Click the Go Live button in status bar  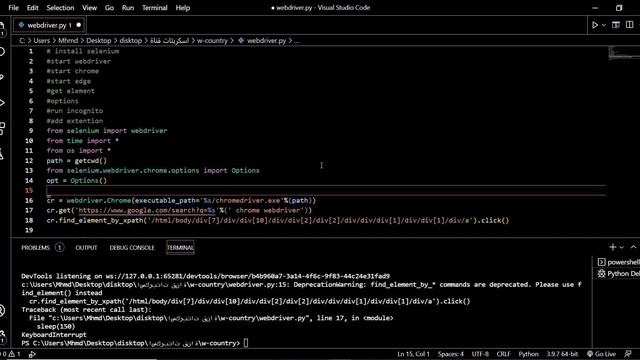tap(601, 354)
